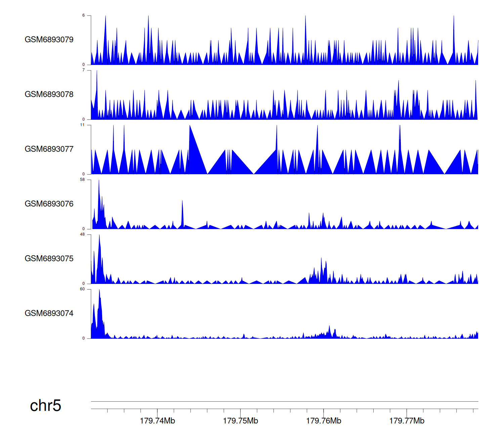Click the y-axis maximum value 60
The width and height of the screenshot is (504, 444).
click(82, 289)
